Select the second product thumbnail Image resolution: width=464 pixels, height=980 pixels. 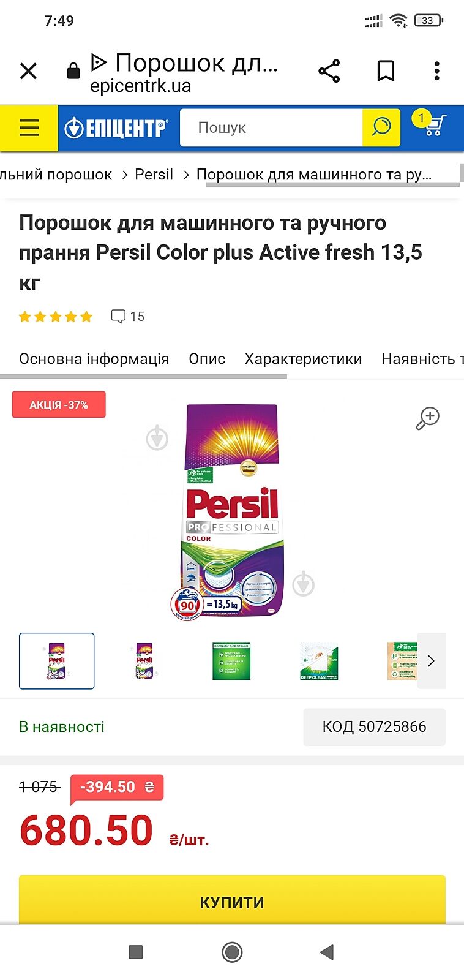[144, 661]
